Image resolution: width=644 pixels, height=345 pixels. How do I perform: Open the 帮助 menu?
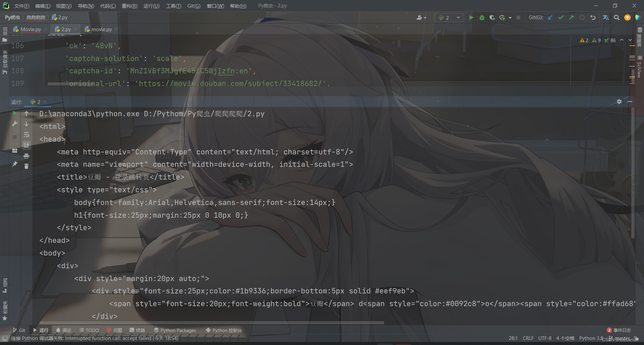pos(238,6)
